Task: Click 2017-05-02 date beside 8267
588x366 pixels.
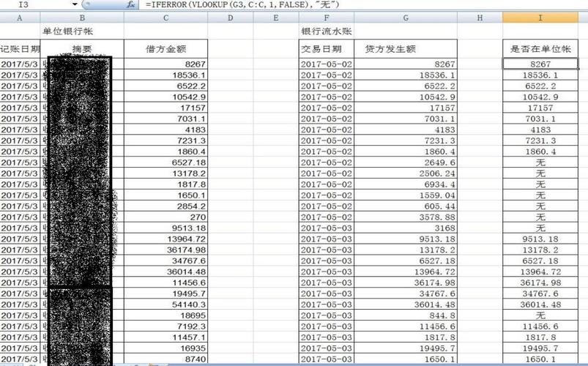Action: (x=327, y=64)
